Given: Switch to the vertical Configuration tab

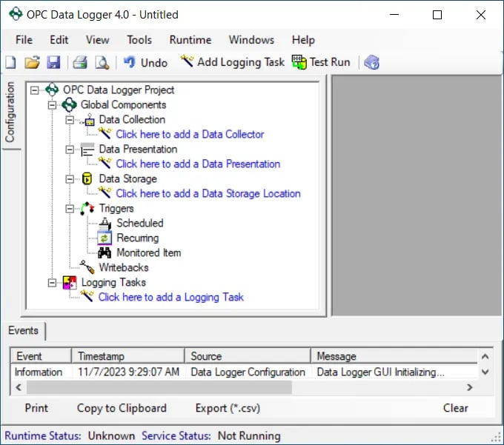Looking at the screenshot, I should 10,112.
